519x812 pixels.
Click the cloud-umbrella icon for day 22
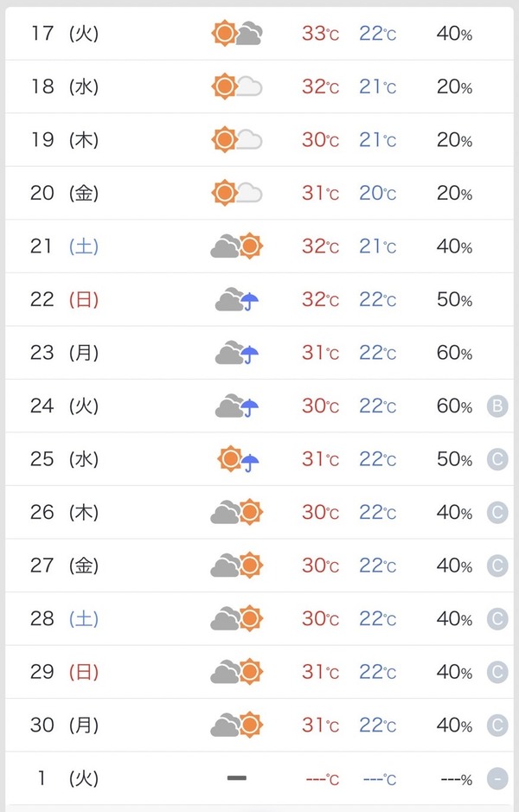[237, 299]
